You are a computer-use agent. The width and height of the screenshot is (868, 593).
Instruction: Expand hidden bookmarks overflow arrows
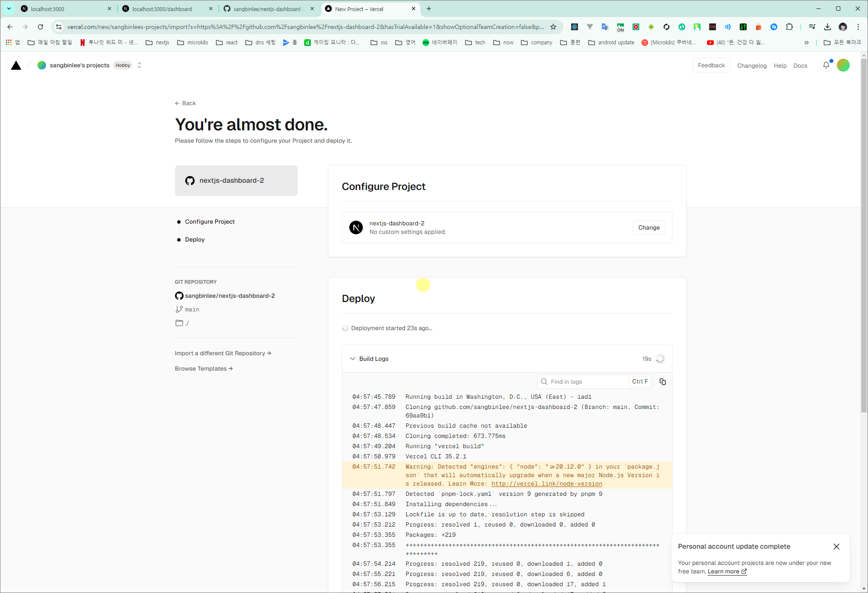[806, 43]
